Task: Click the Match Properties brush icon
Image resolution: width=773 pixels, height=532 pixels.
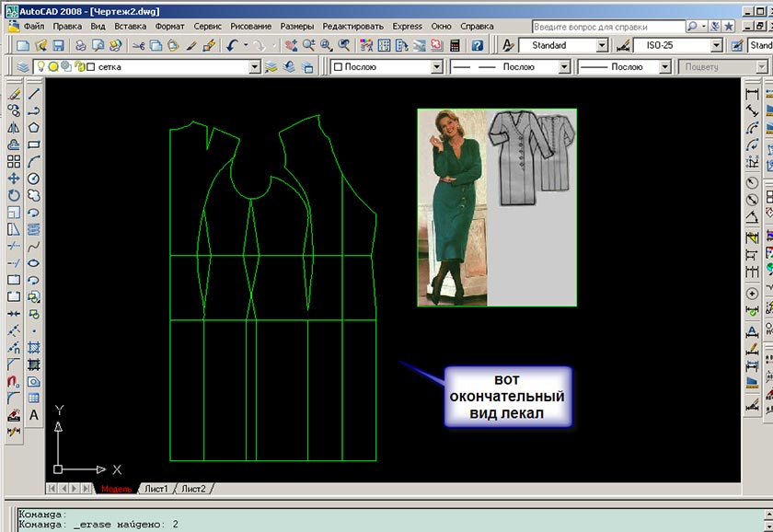Action: point(190,45)
